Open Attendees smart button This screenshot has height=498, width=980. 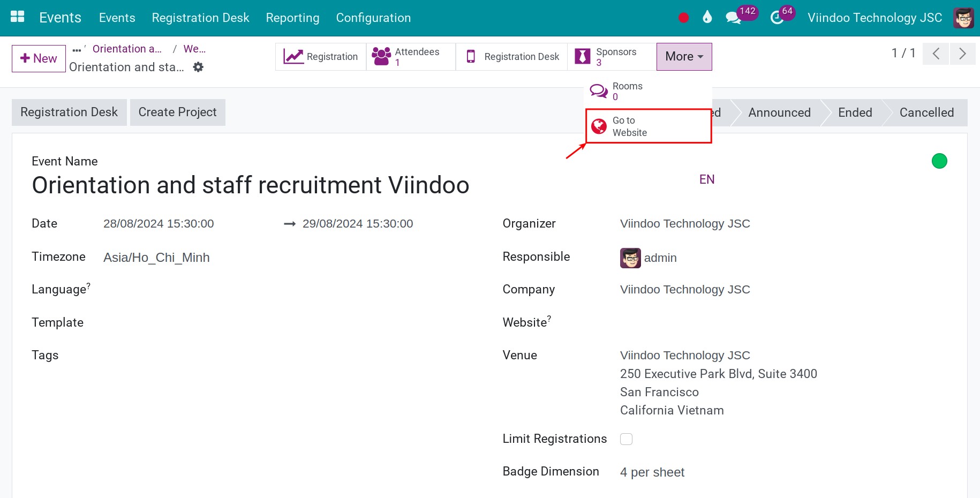point(411,57)
